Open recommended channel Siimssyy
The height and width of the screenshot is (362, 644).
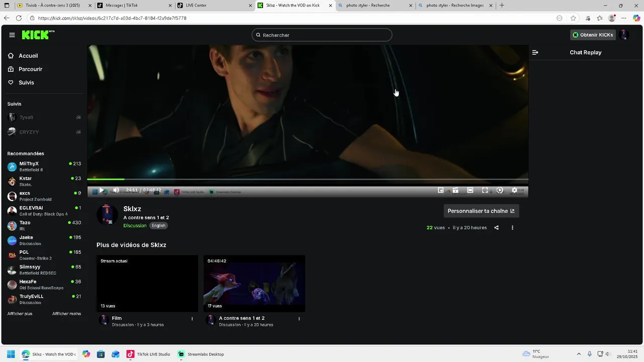[44, 269]
